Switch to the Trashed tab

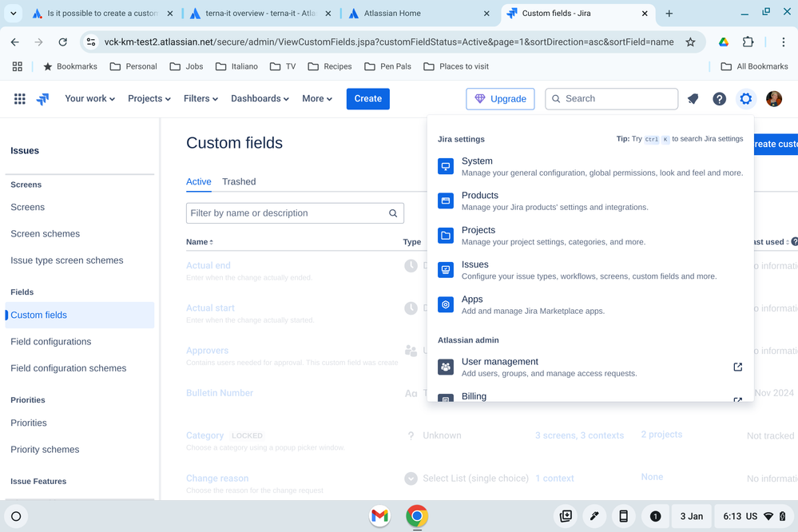239,182
